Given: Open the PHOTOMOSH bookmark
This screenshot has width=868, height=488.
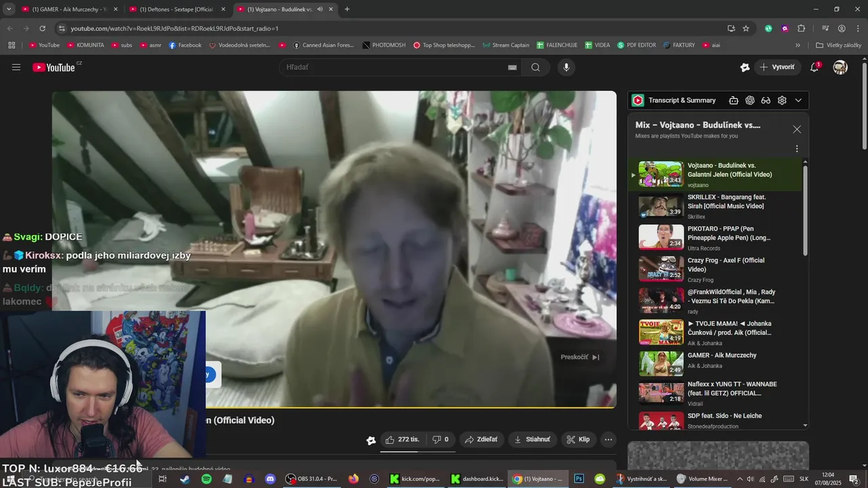Looking at the screenshot, I should [384, 45].
